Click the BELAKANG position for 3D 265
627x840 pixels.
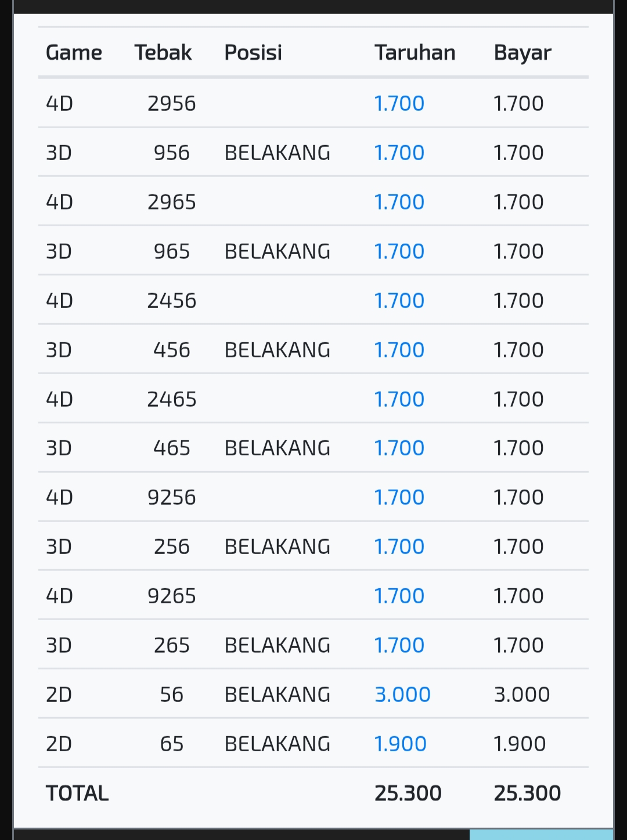point(277,645)
